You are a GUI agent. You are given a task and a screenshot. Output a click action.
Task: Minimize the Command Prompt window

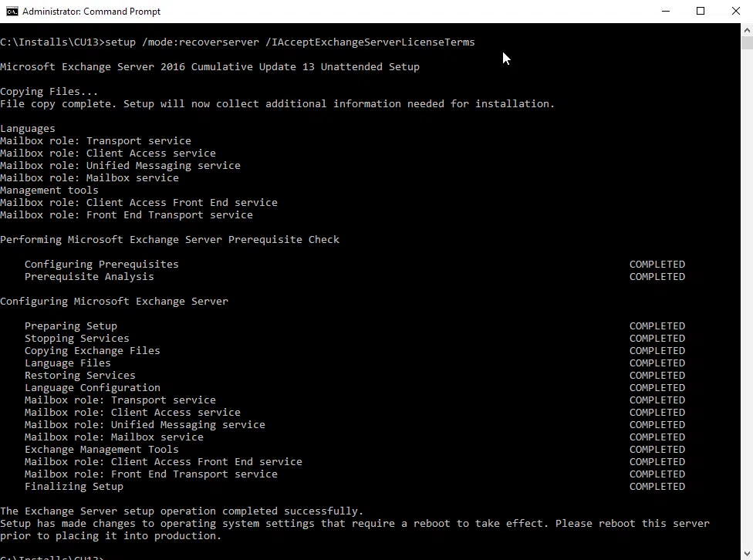(x=666, y=11)
